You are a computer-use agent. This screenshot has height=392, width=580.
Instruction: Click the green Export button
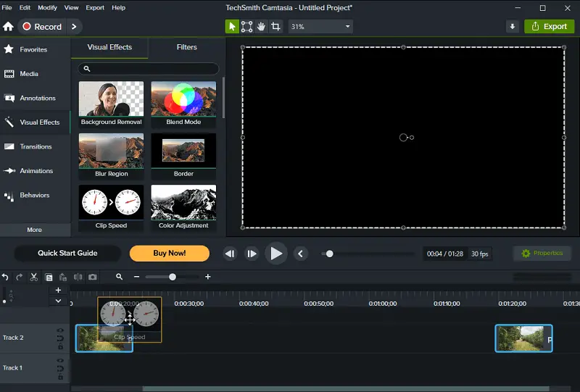tap(550, 27)
